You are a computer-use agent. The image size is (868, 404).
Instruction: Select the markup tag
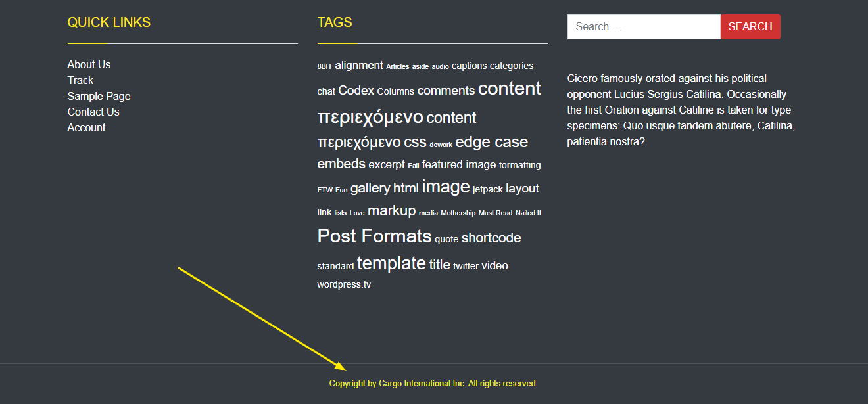[x=392, y=211]
